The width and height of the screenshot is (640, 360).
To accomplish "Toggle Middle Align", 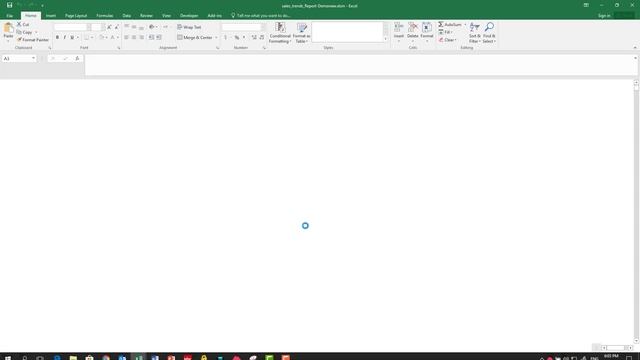I will coord(134,27).
